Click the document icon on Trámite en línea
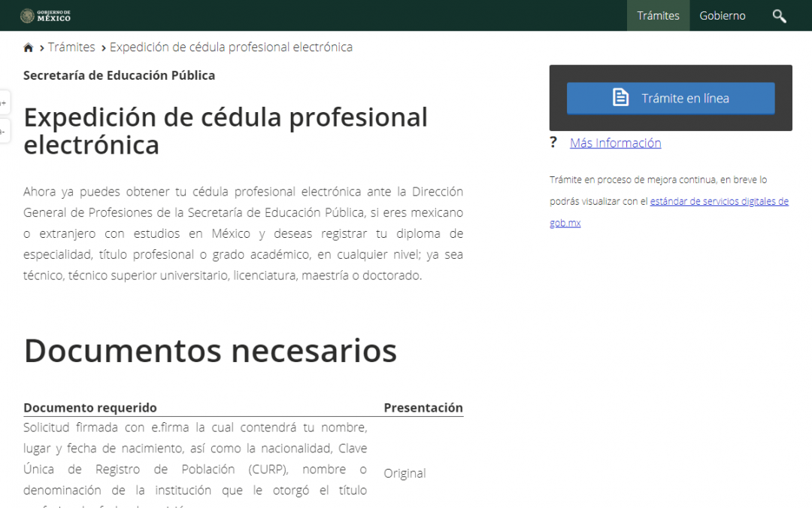812x508 pixels. click(x=620, y=97)
